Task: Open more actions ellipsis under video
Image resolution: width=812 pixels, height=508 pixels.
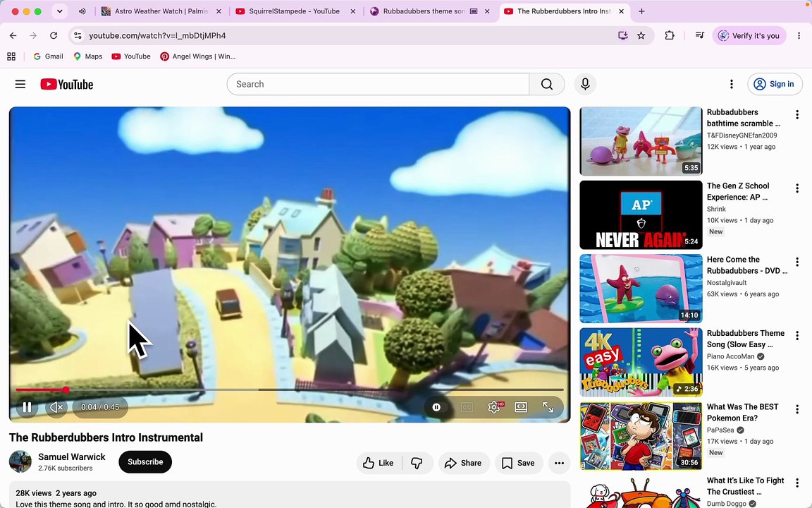Action: point(559,463)
